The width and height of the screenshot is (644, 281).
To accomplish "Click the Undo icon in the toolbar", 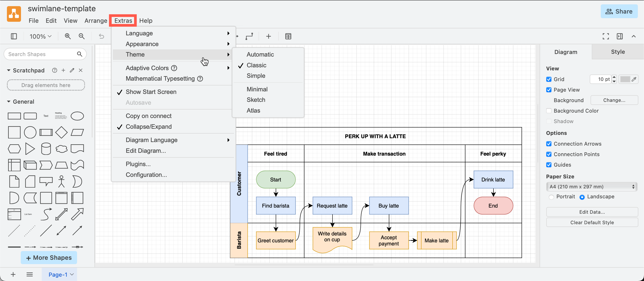I will point(101,36).
